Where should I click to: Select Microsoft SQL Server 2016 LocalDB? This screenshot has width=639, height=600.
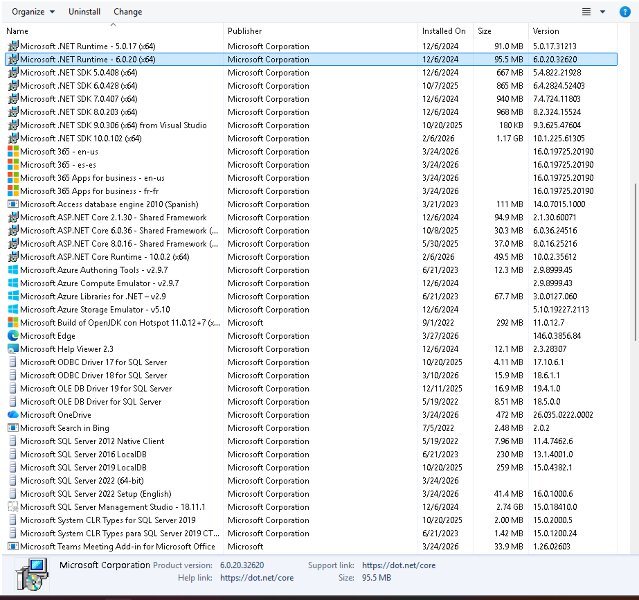312,454
